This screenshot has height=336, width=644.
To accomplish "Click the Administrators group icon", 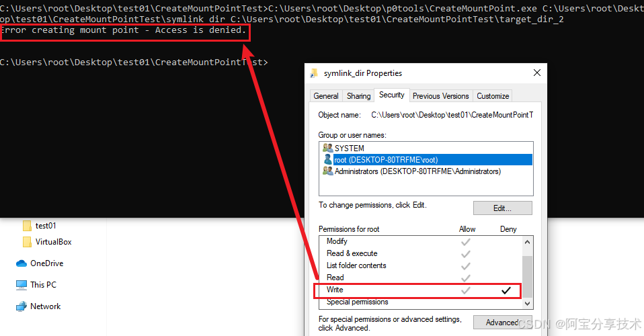I will [x=328, y=171].
